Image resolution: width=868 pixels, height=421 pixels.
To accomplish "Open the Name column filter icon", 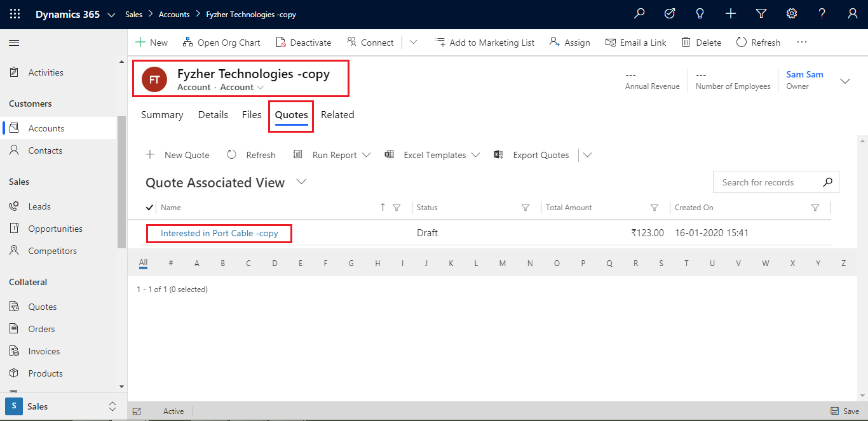I will tap(397, 208).
